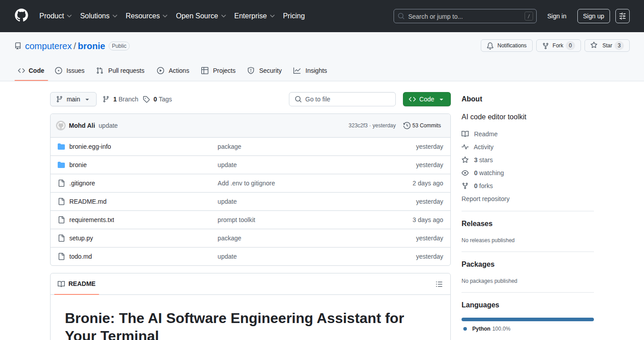Click Report repository link

pyautogui.click(x=485, y=199)
